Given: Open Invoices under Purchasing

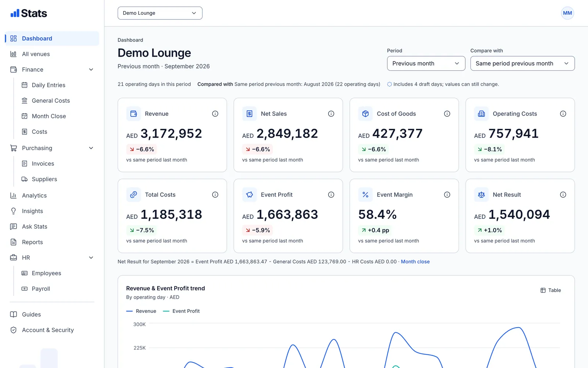Looking at the screenshot, I should click(x=58, y=164).
